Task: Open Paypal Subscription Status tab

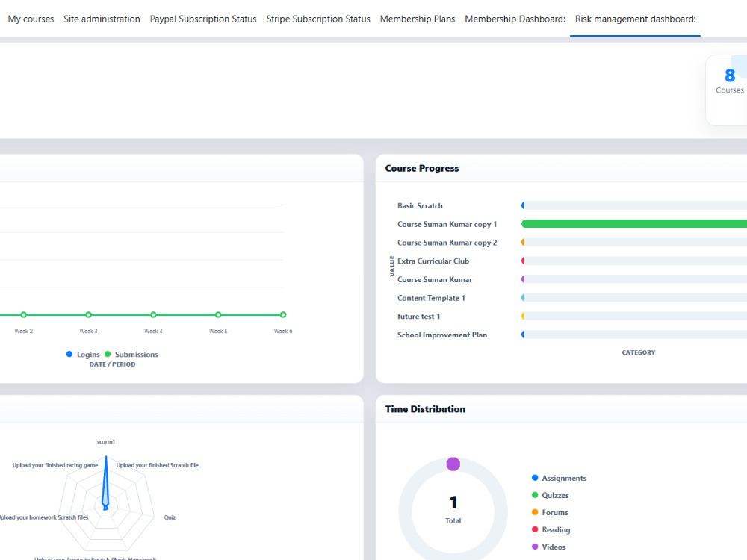Action: tap(203, 19)
